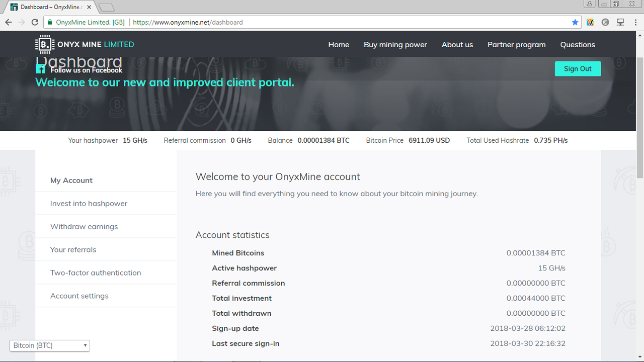The image size is (644, 362).
Task: Reload the page with refresh icon
Action: tap(35, 22)
